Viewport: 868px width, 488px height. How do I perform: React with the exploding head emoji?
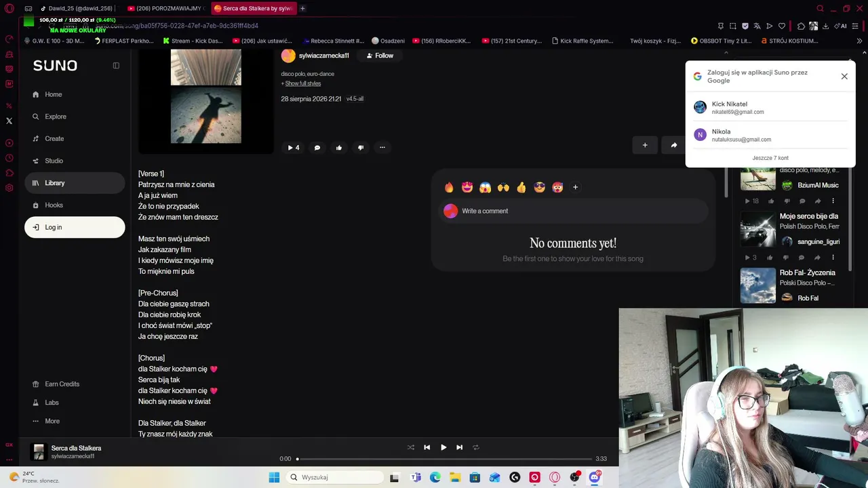[x=557, y=187]
